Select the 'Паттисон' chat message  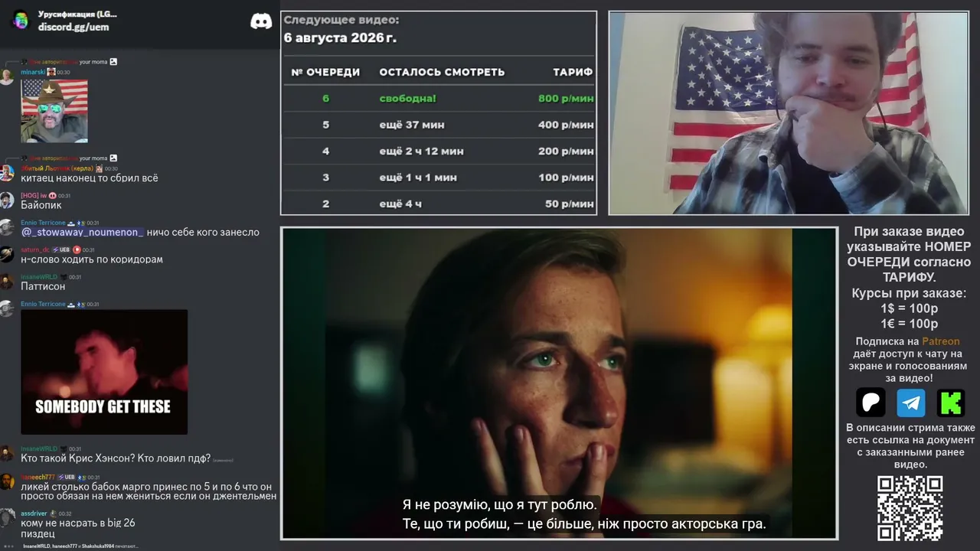[43, 286]
